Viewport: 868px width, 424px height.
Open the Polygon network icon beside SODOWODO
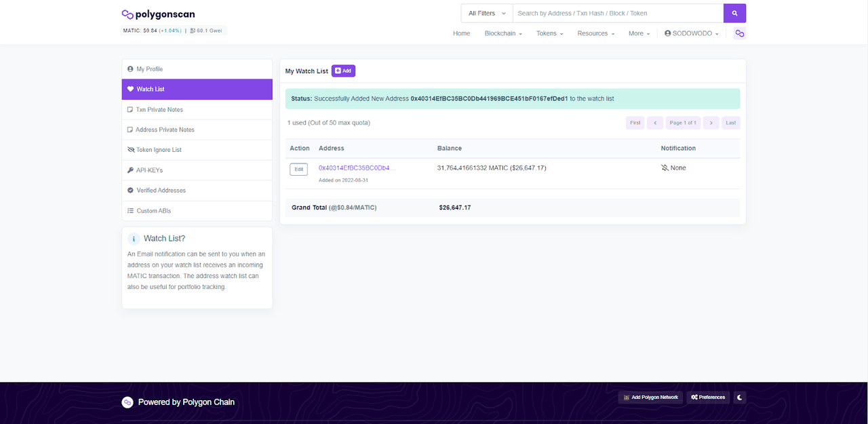[x=739, y=33]
